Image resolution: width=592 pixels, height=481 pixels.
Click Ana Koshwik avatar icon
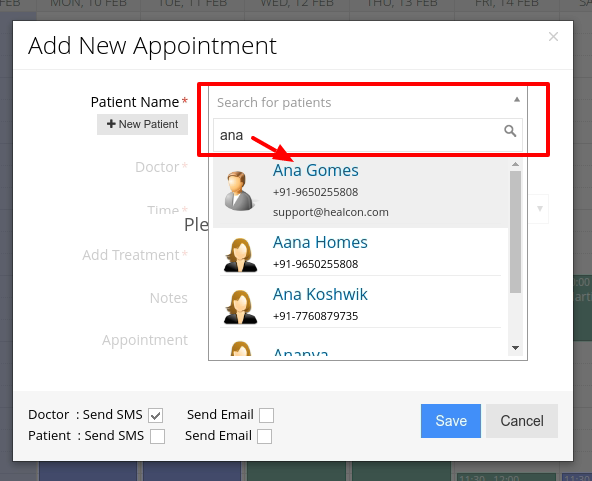click(x=240, y=307)
